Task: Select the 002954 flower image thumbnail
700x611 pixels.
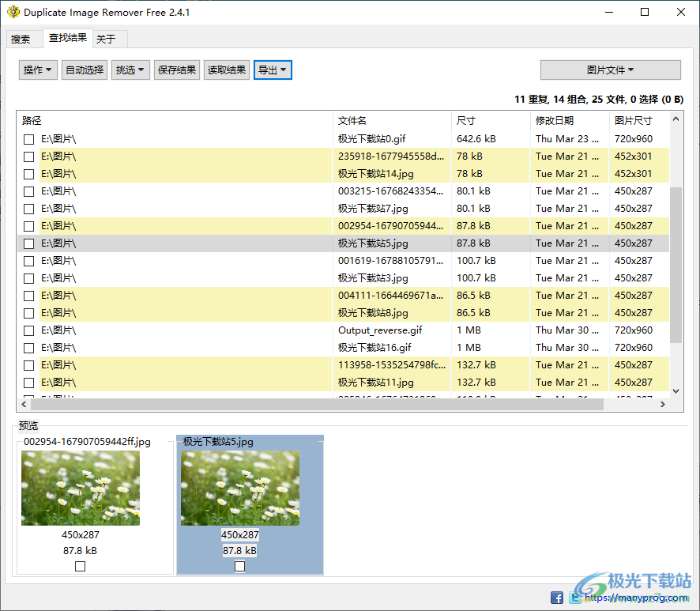Action: [80, 488]
